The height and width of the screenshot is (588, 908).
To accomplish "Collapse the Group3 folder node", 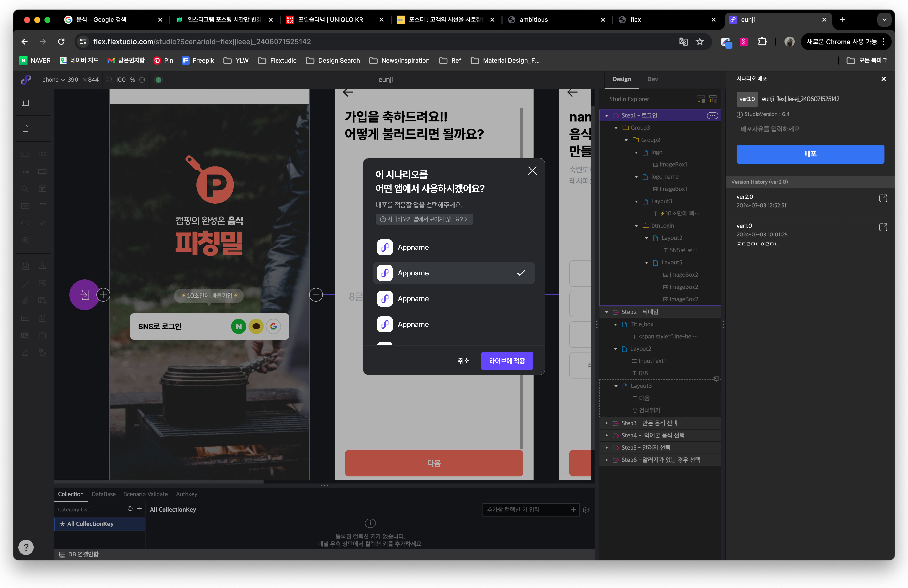I will (616, 128).
